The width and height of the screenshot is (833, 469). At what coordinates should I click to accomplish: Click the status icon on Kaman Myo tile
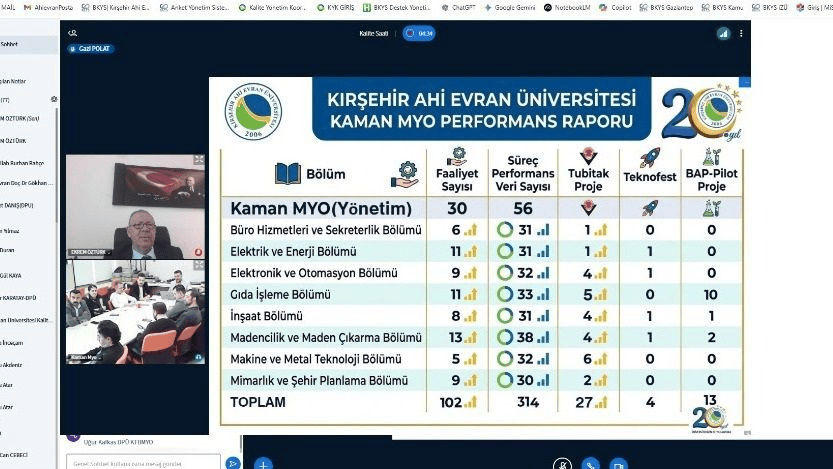coord(198,357)
